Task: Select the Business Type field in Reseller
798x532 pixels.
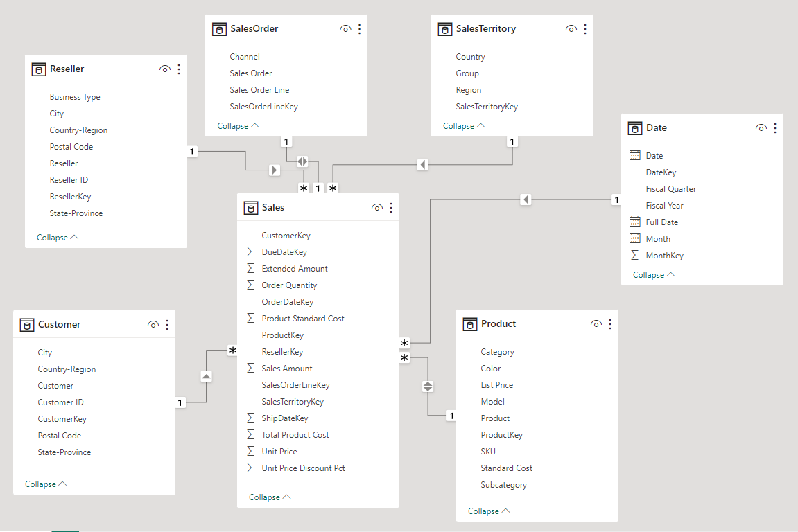Action: tap(75, 97)
